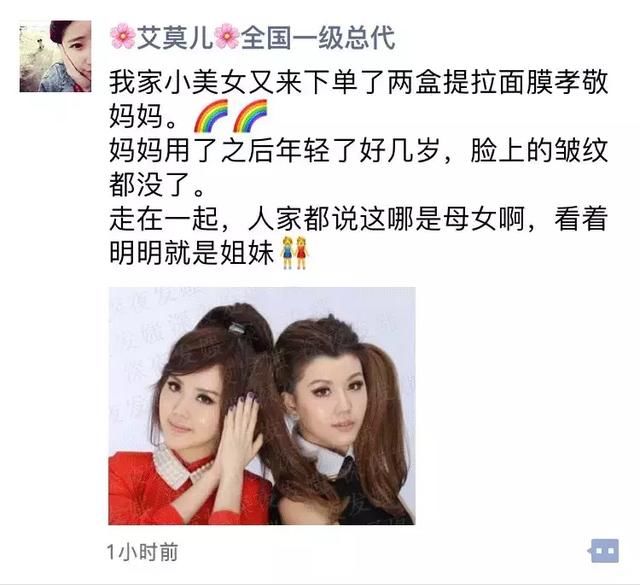Click the second rainbow emoji in the post
Viewport: 640px width, 585px height.
[x=250, y=116]
